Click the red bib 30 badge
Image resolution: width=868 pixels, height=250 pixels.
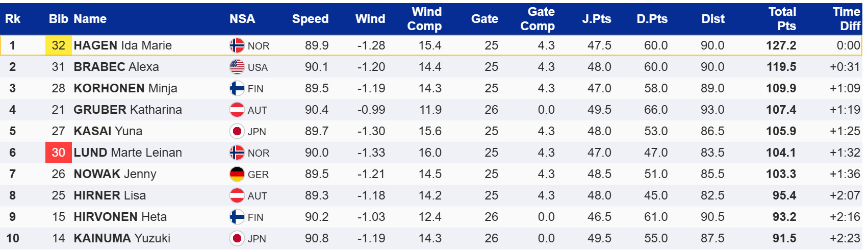click(x=59, y=153)
